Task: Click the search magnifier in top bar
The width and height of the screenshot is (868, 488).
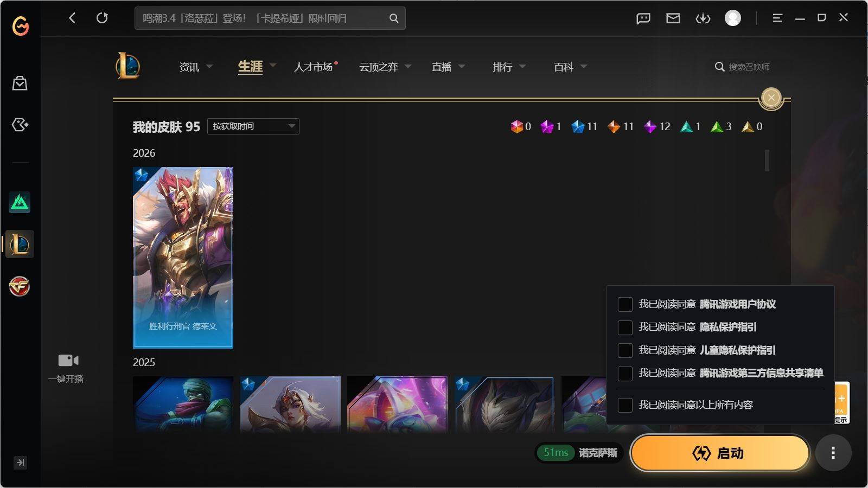Action: (394, 18)
